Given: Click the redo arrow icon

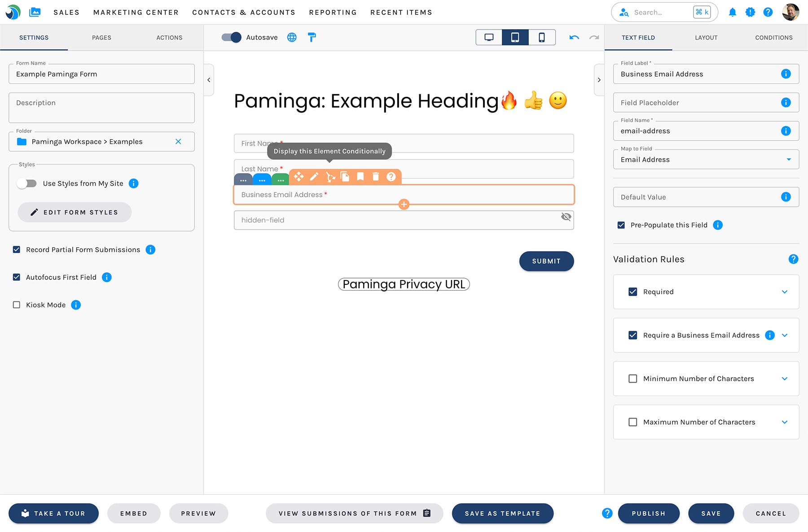Looking at the screenshot, I should point(594,38).
